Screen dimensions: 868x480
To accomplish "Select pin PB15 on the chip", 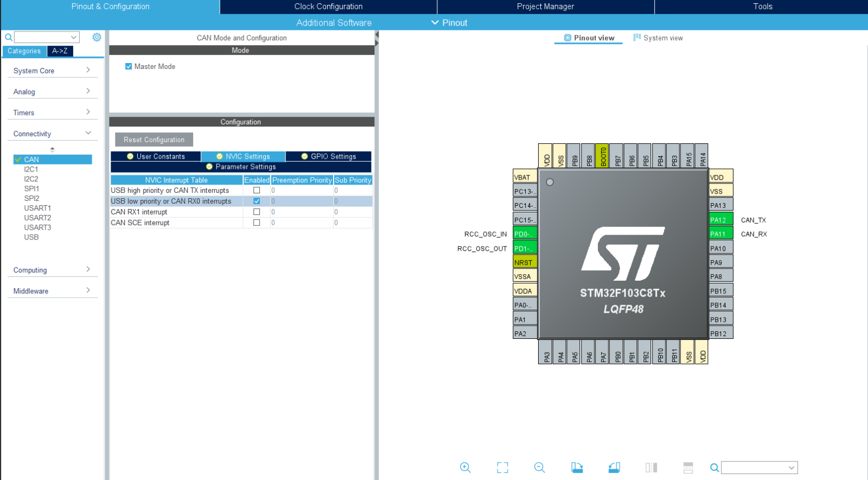I will coord(721,291).
